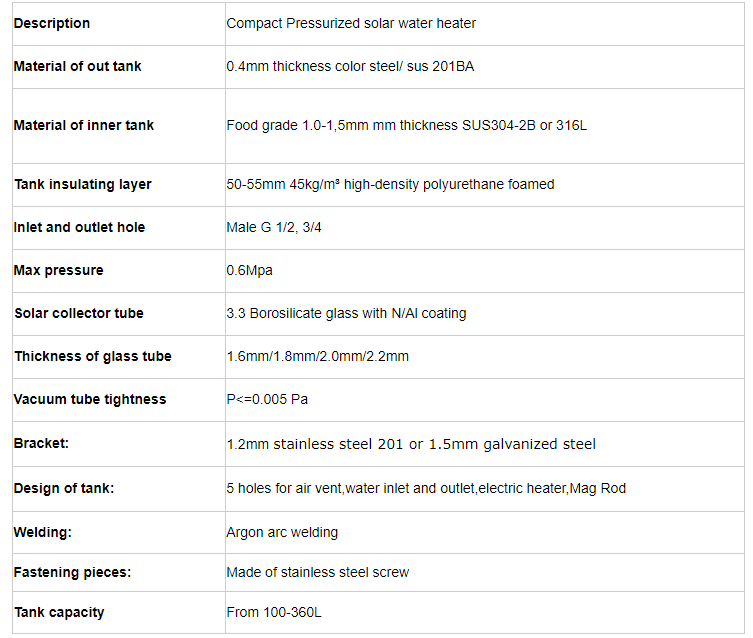Screen dimensions: 753x638
Task: Select the Borosilicate glass coating text
Action: tap(346, 313)
